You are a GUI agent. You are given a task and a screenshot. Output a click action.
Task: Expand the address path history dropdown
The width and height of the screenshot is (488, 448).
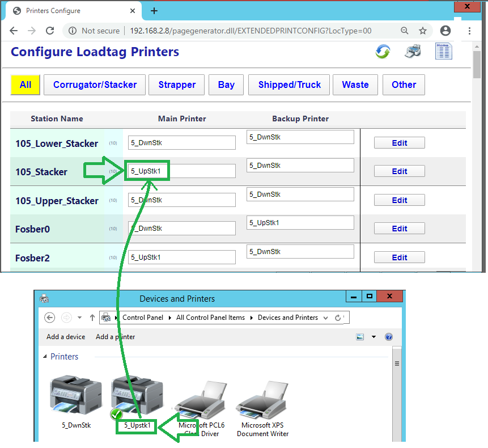(325, 318)
